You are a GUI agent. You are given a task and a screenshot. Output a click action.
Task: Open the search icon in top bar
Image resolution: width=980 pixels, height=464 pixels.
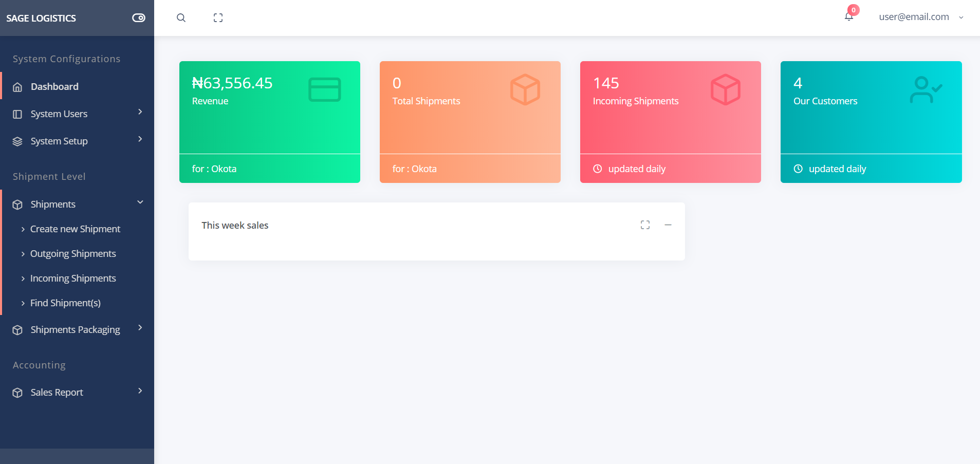pos(181,18)
